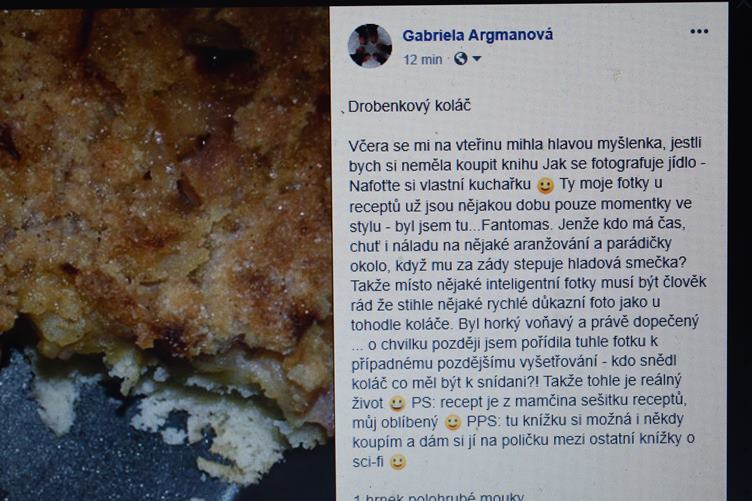View the crumble cake photo full size

click(x=165, y=252)
